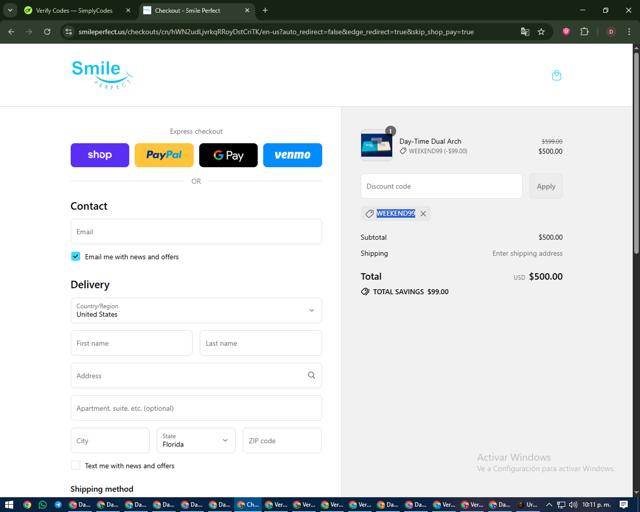This screenshot has height=512, width=640.
Task: Open the red shield extension icon
Action: 566,32
